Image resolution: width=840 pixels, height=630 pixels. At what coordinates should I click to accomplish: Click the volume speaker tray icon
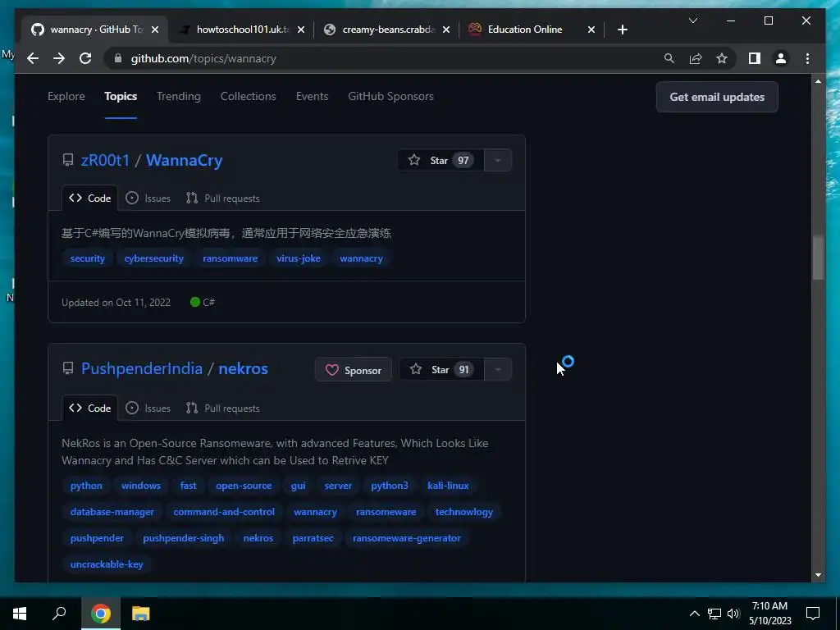tap(733, 614)
